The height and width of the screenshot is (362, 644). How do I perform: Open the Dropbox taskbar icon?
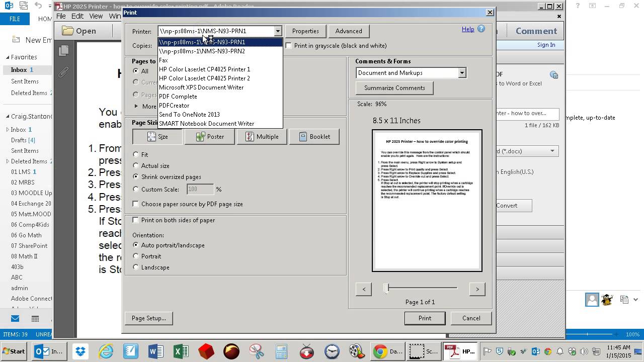[80, 351]
